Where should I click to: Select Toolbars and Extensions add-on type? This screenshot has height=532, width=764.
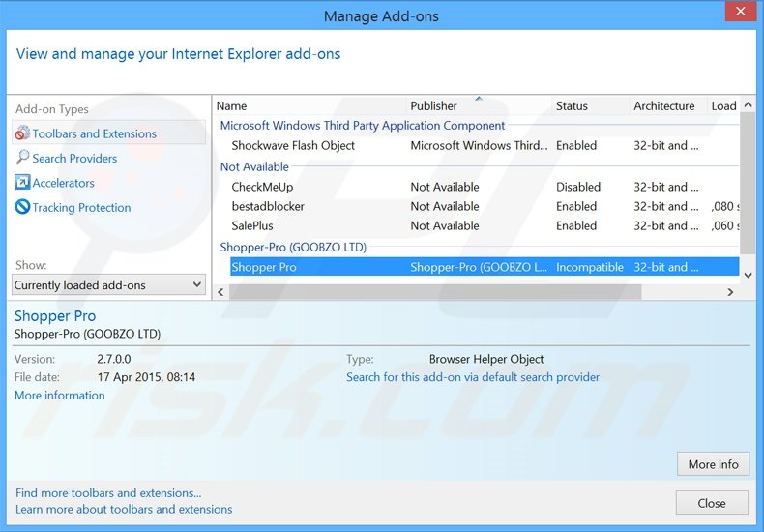pos(108,133)
